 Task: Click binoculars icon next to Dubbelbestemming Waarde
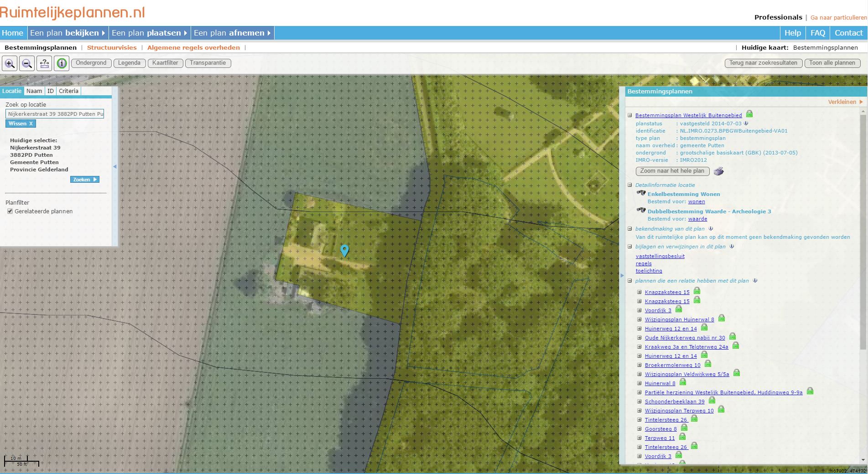click(641, 211)
